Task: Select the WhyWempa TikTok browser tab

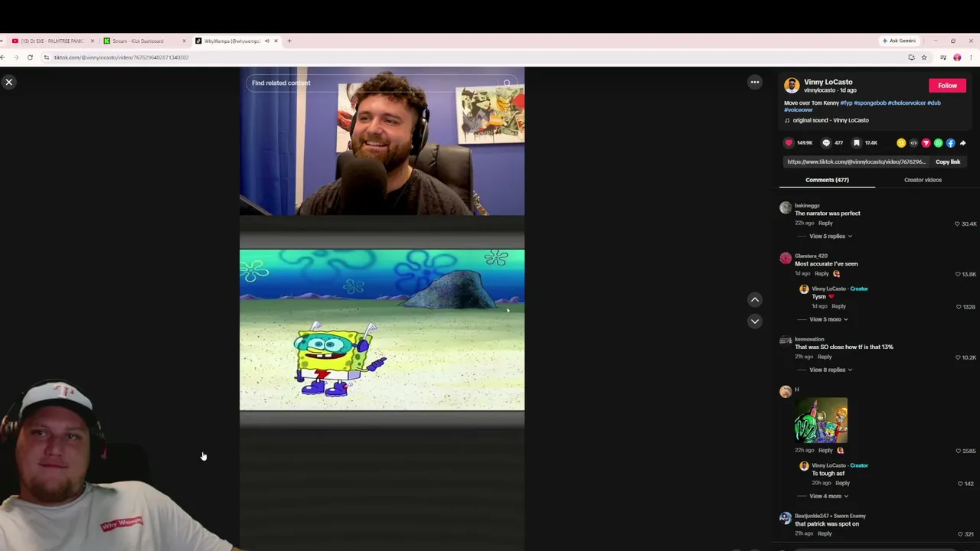Action: pos(232,41)
